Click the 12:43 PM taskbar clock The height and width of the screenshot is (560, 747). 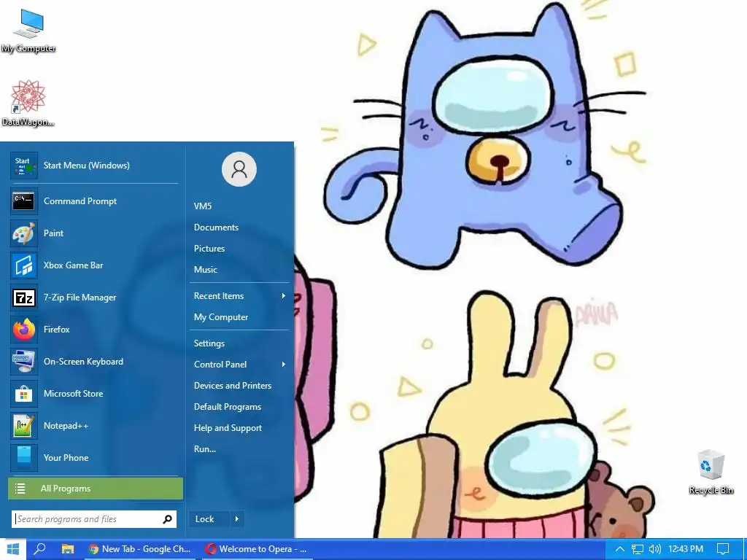click(x=686, y=549)
